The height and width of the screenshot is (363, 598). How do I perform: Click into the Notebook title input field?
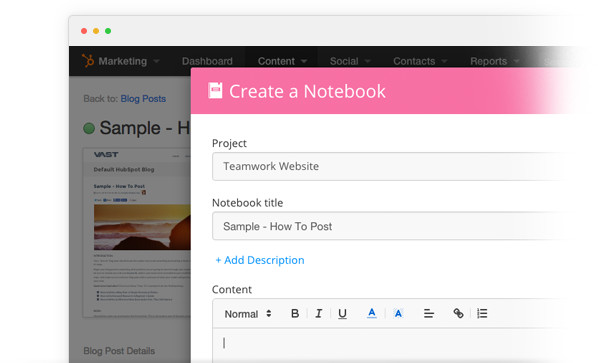point(393,226)
